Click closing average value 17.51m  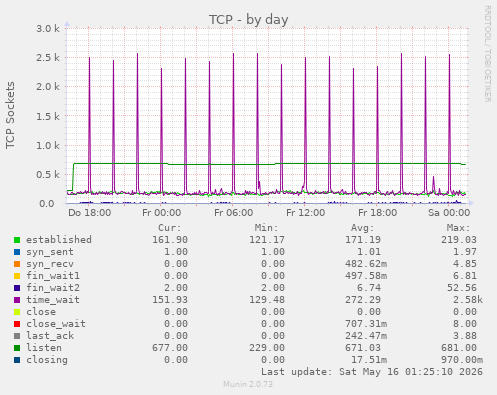coord(369,360)
